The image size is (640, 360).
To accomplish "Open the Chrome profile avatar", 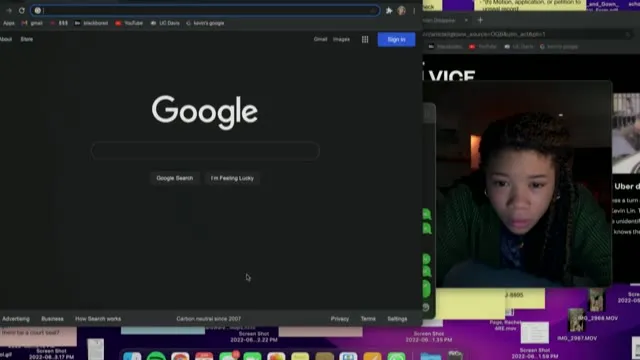I will [x=402, y=11].
